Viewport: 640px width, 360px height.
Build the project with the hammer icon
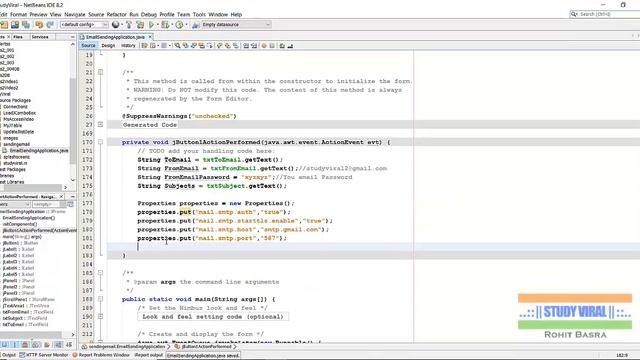tap(129, 25)
